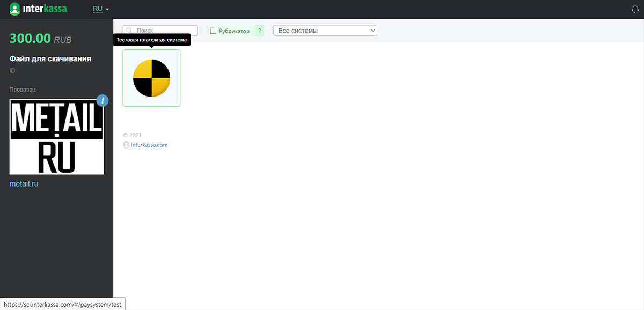Click the small icon beside Interkassa.com
Image resolution: width=644 pixels, height=310 pixels.
(x=126, y=145)
